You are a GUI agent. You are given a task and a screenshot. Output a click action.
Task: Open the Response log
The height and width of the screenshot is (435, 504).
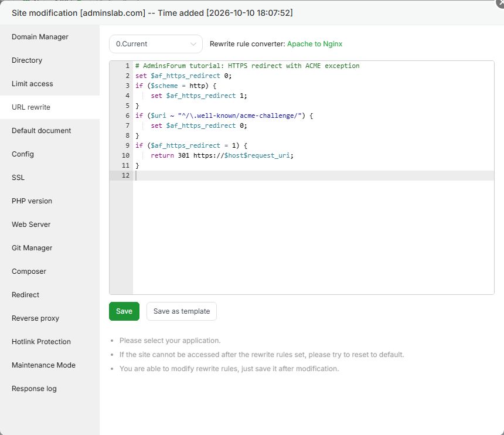34,389
